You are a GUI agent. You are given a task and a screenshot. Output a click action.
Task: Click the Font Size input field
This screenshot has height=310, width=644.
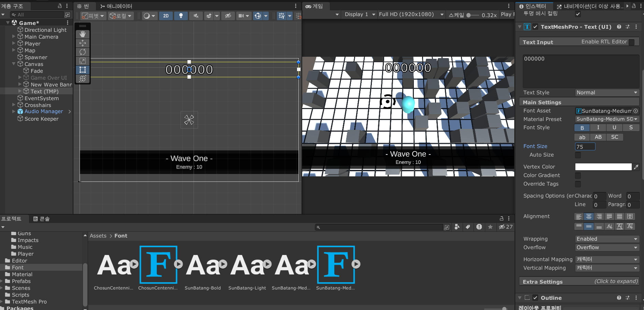[x=585, y=147]
